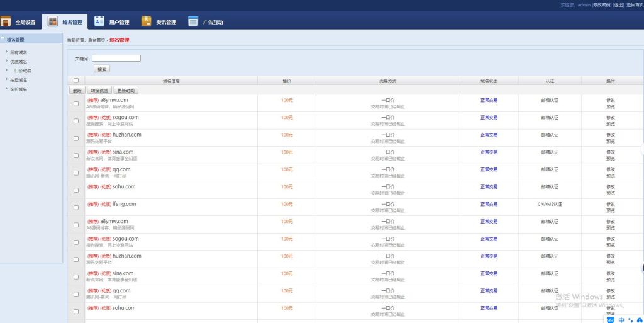Click the 资讯管理 yellow box icon
The width and height of the screenshot is (644, 323).
click(x=146, y=21)
